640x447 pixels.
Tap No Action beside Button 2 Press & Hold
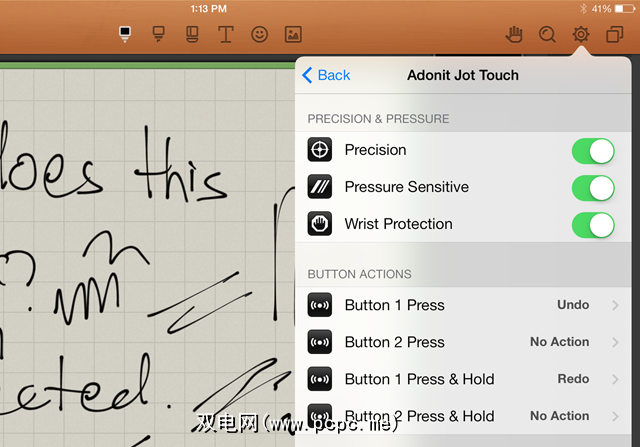click(560, 416)
